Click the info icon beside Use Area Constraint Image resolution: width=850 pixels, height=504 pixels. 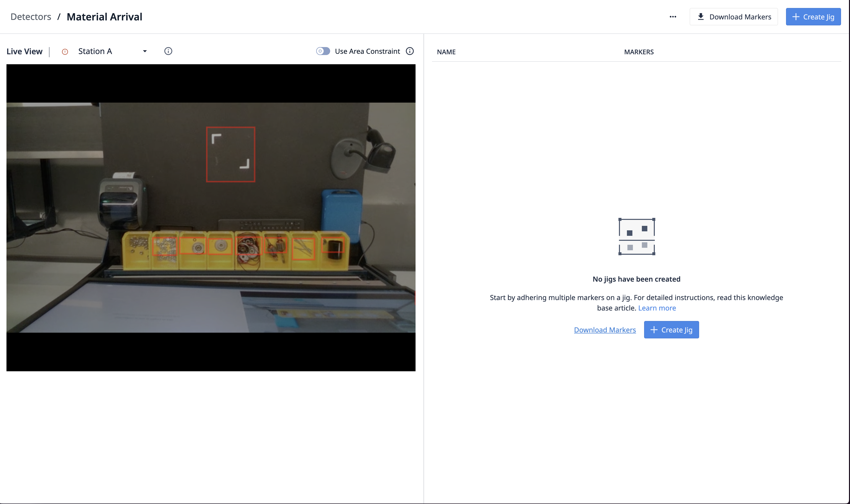[x=410, y=51]
